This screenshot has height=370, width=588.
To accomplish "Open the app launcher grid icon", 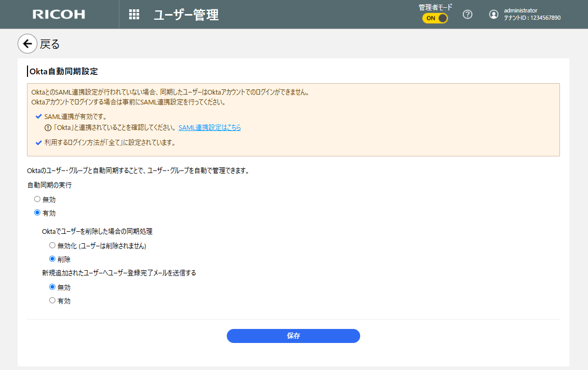I will pos(134,15).
